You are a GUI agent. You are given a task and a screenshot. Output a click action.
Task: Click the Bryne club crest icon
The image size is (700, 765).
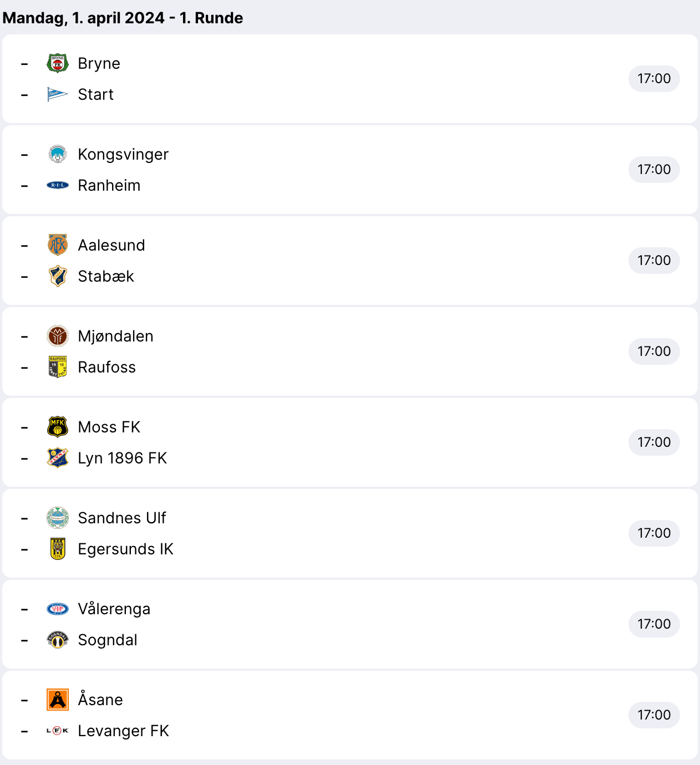click(x=58, y=63)
